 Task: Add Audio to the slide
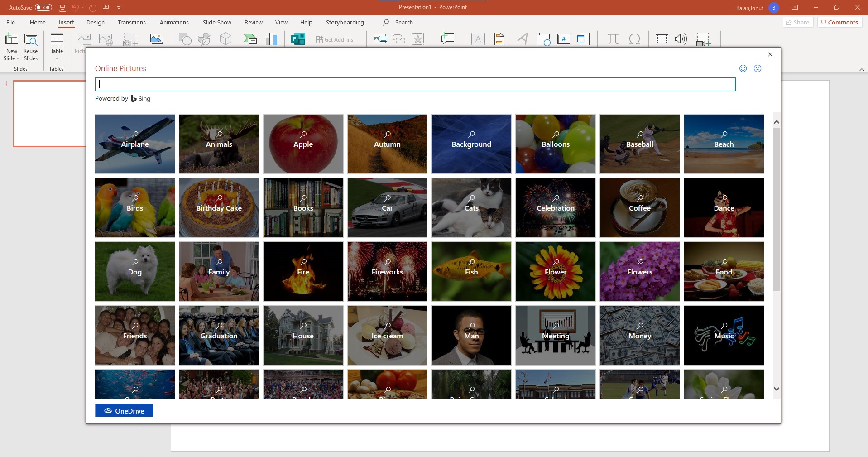pos(680,39)
